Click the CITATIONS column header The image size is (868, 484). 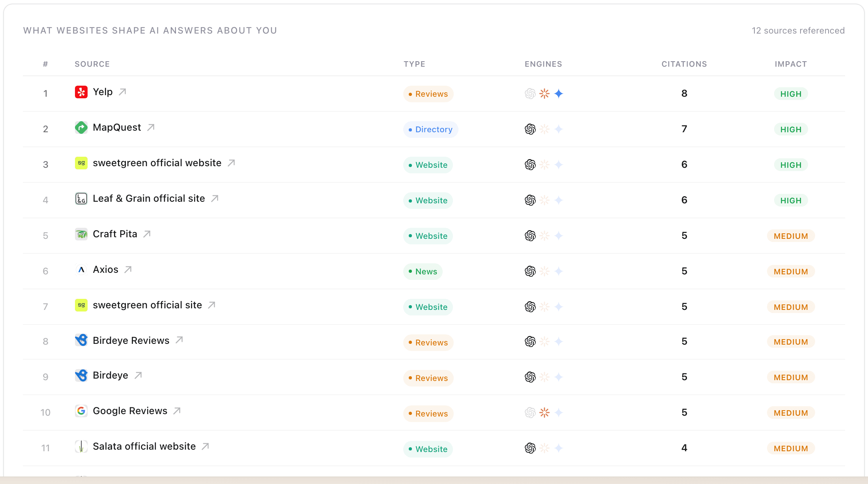[x=684, y=64]
